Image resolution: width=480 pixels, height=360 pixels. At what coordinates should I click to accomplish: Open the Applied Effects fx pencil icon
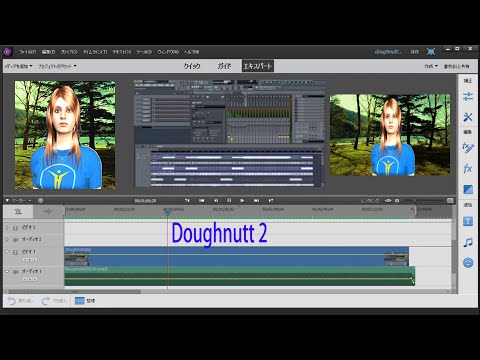pos(468,148)
